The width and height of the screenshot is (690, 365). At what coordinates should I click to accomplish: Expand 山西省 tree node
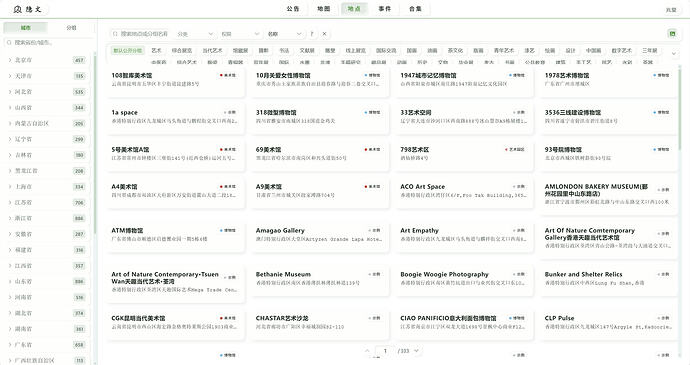10,107
